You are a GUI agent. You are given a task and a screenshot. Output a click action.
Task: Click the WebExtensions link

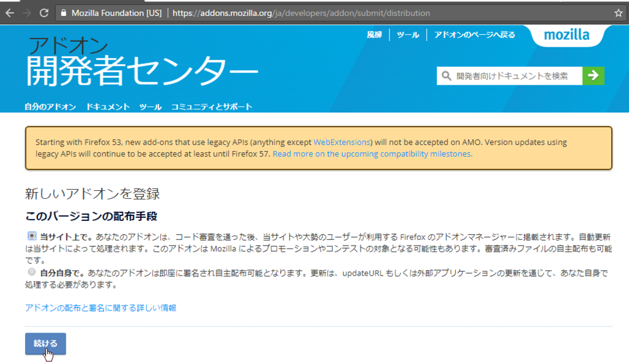coord(342,142)
